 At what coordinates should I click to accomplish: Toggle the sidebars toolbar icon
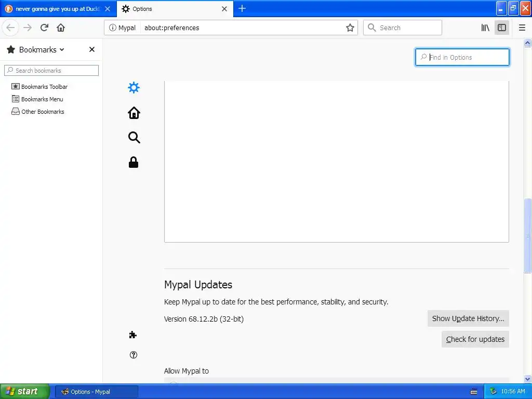click(x=502, y=28)
